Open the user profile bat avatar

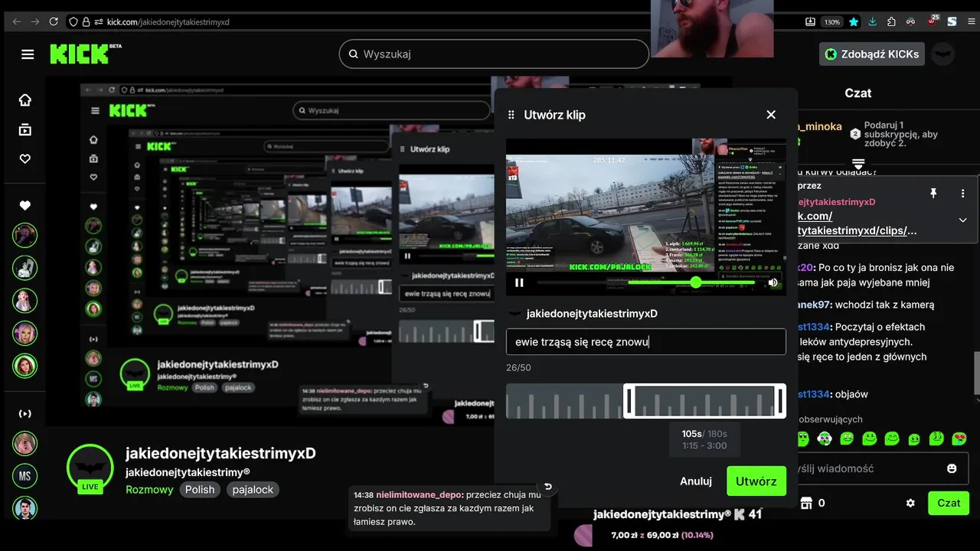click(x=943, y=54)
